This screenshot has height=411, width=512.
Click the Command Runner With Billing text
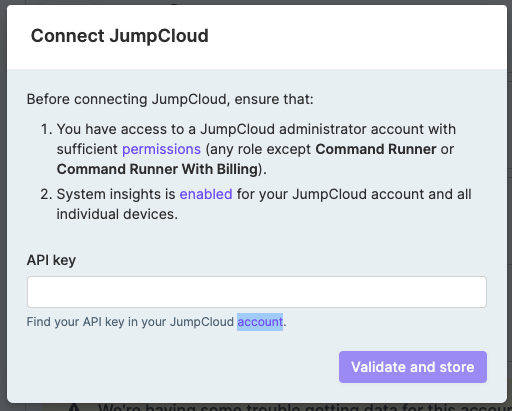pos(157,169)
